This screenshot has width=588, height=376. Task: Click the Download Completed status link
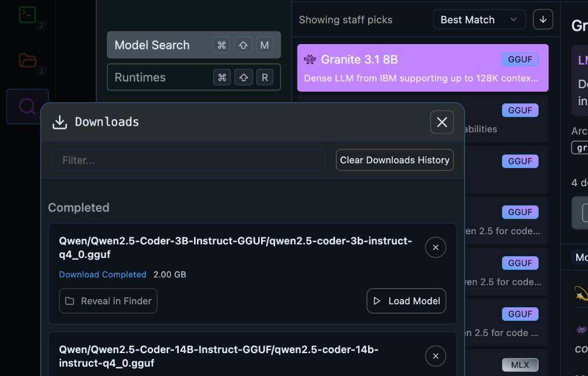(102, 274)
